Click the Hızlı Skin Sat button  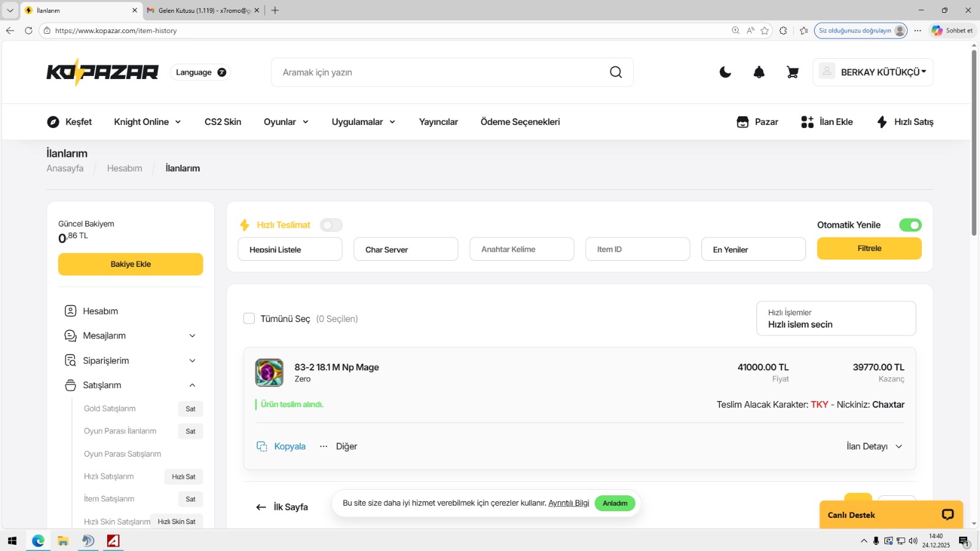[x=176, y=522]
